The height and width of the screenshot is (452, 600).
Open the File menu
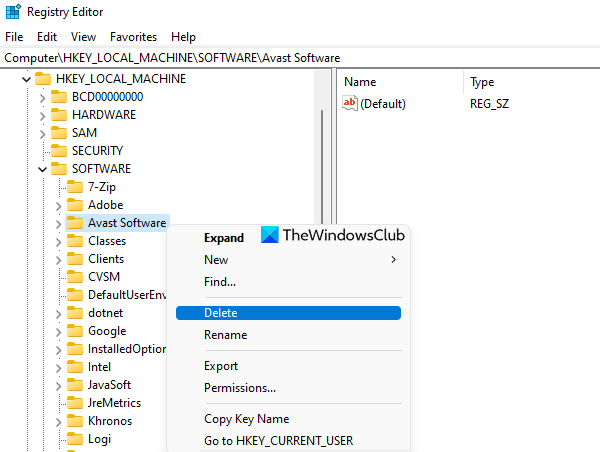click(x=14, y=37)
